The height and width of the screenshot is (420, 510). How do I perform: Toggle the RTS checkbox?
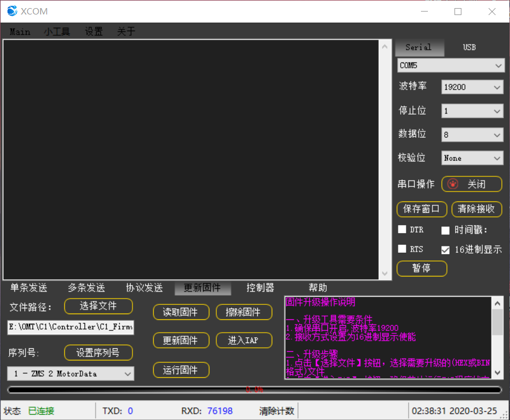(402, 249)
